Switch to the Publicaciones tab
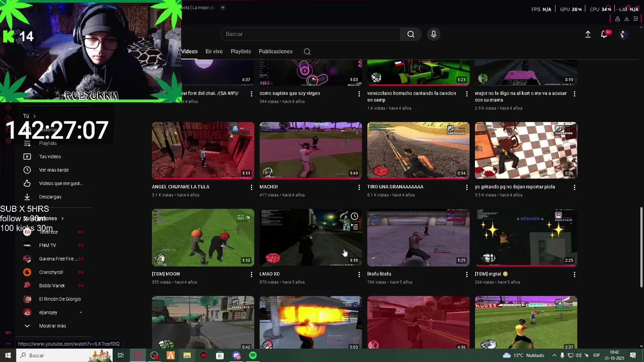Image resolution: width=644 pixels, height=362 pixels. [275, 51]
